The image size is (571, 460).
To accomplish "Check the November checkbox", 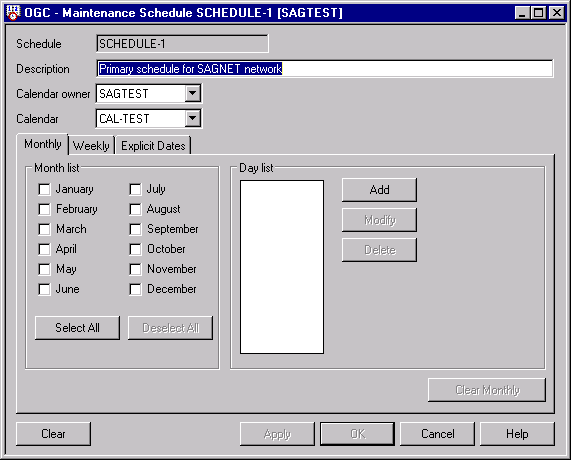I will [135, 270].
